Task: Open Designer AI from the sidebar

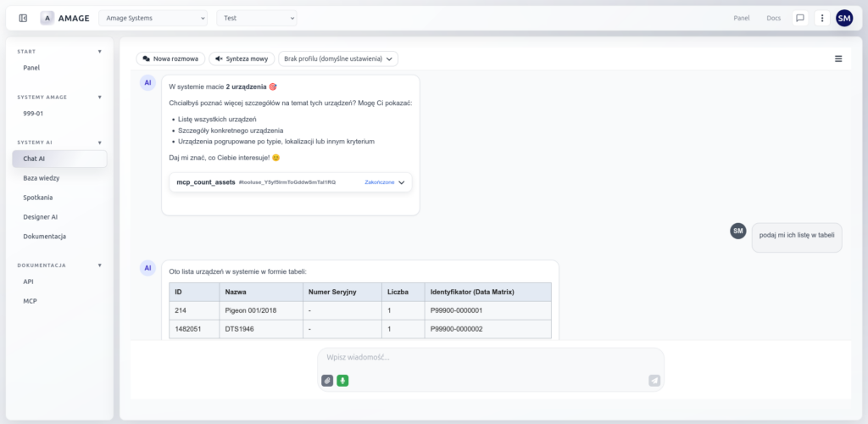Action: coord(41,217)
